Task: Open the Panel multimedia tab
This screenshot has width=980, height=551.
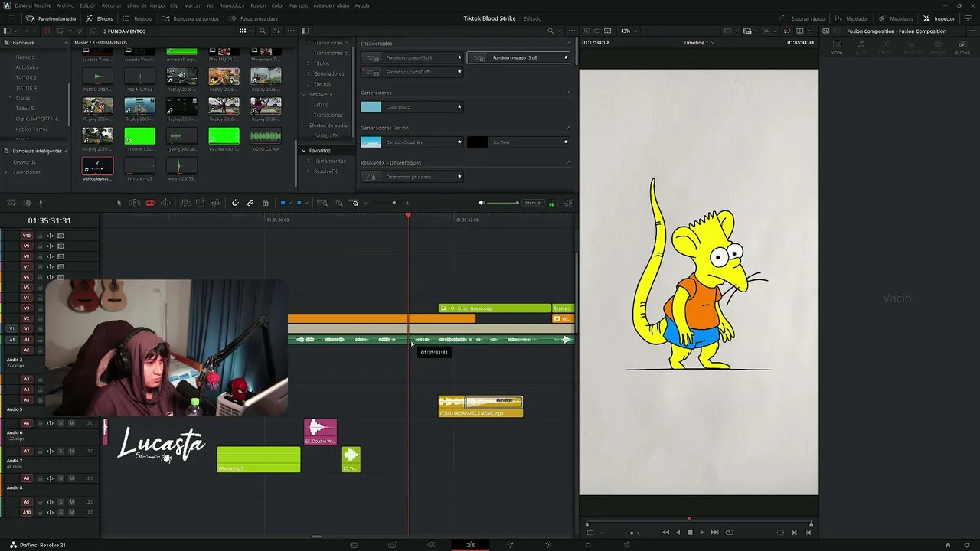Action: (51, 18)
